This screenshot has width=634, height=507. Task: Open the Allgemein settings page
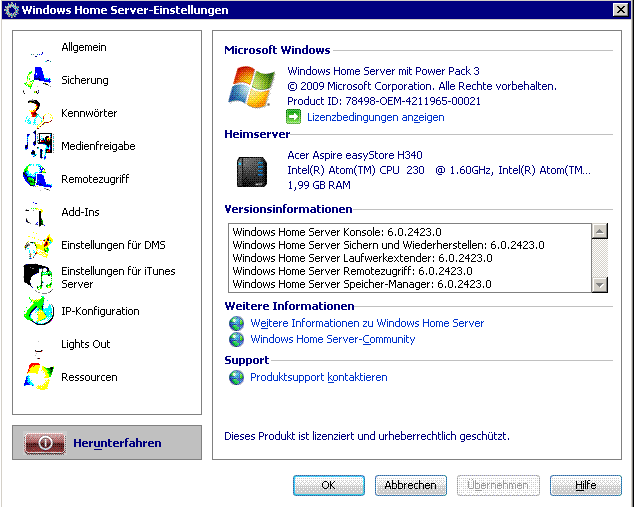point(83,47)
